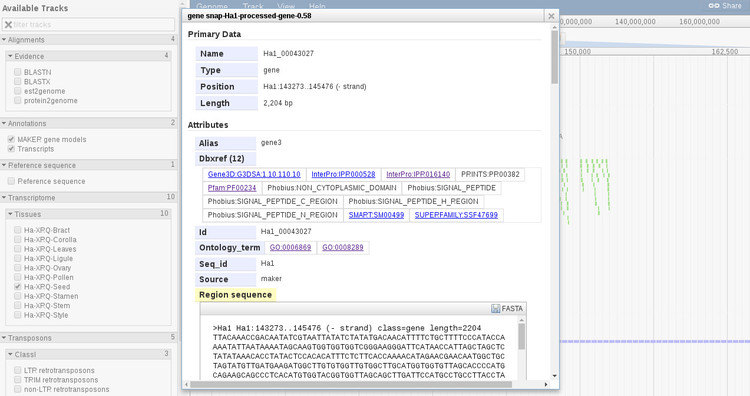Click the sequence box scrollbar thumb
The height and width of the screenshot is (396, 750).
521,337
